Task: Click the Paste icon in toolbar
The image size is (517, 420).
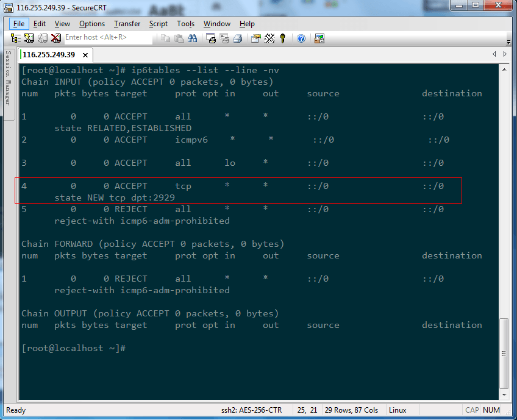Action: 179,38
